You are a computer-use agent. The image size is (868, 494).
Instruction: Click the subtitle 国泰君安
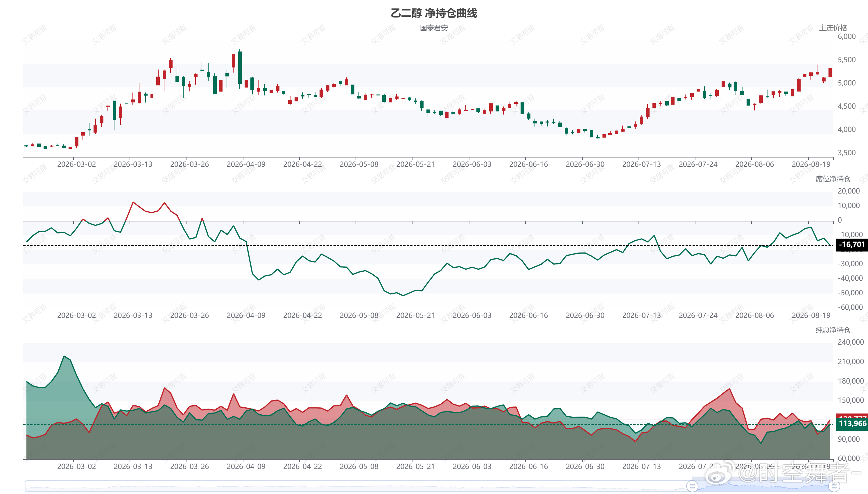point(434,28)
